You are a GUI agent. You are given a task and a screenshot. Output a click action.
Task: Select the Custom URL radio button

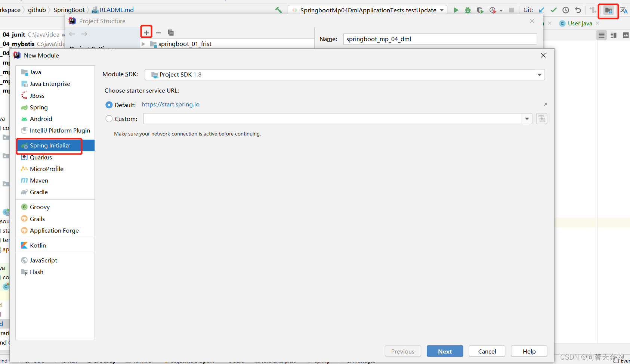tap(109, 119)
